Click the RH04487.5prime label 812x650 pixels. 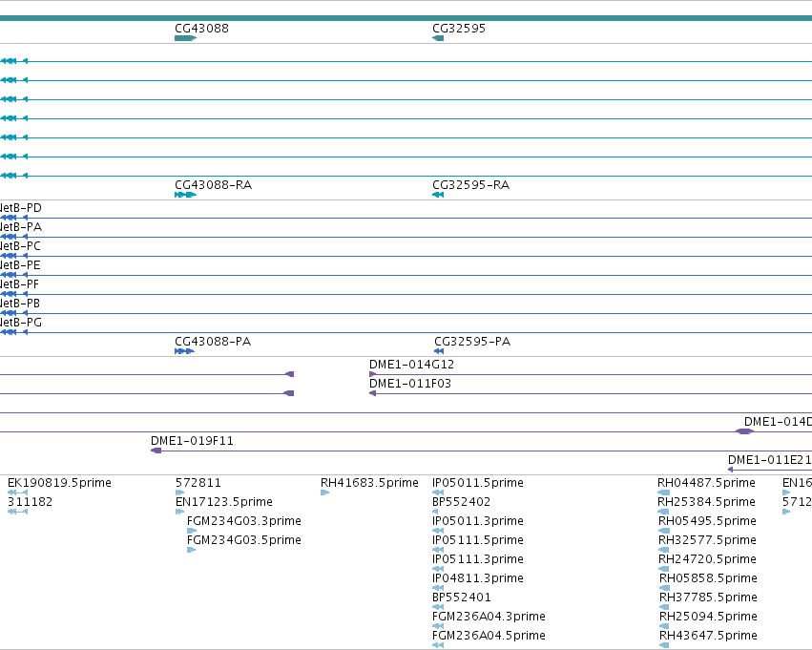(706, 483)
